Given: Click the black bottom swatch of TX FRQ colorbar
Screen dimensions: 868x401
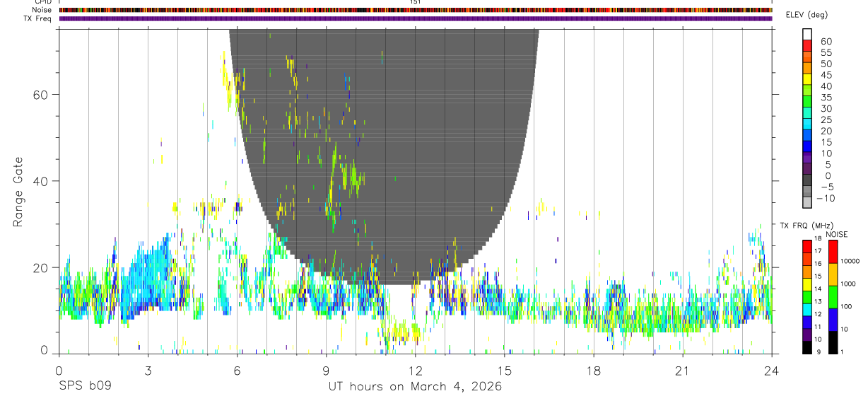Looking at the screenshot, I should pyautogui.click(x=807, y=347).
